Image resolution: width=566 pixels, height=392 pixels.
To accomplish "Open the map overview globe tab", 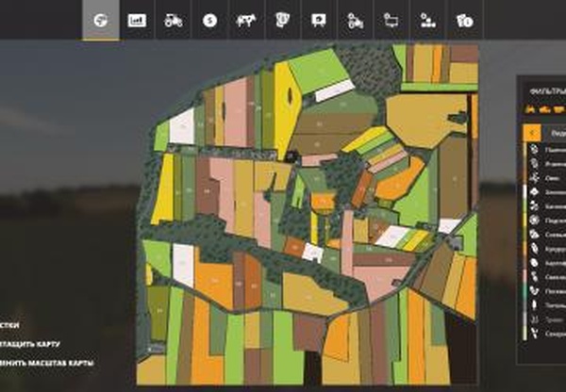I will pyautogui.click(x=101, y=20).
